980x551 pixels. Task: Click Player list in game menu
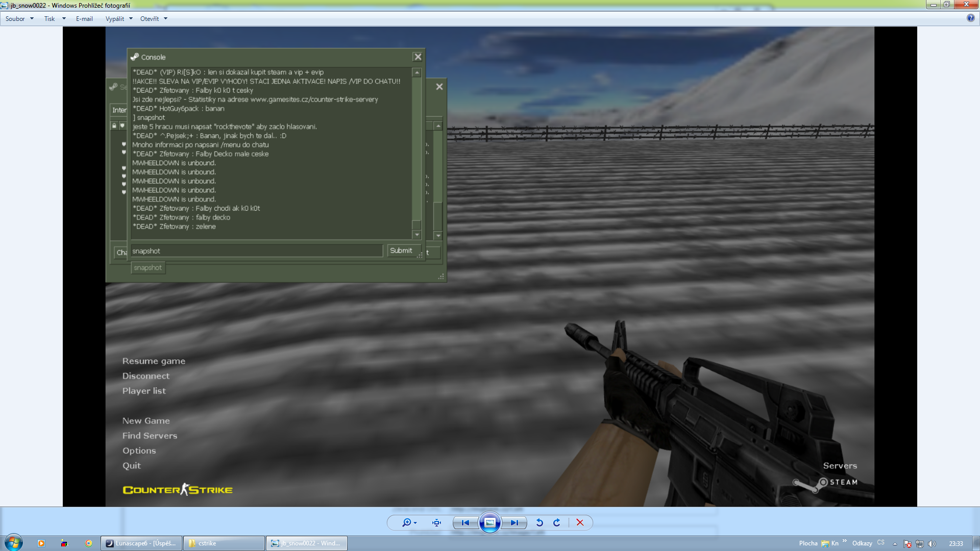click(x=144, y=391)
